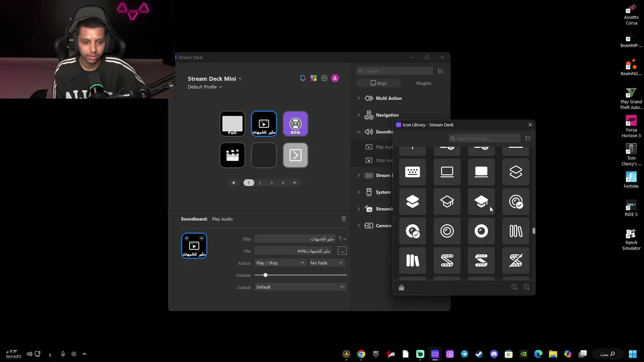Select the Full key on the deck
The height and width of the screenshot is (362, 644).
pos(232,124)
